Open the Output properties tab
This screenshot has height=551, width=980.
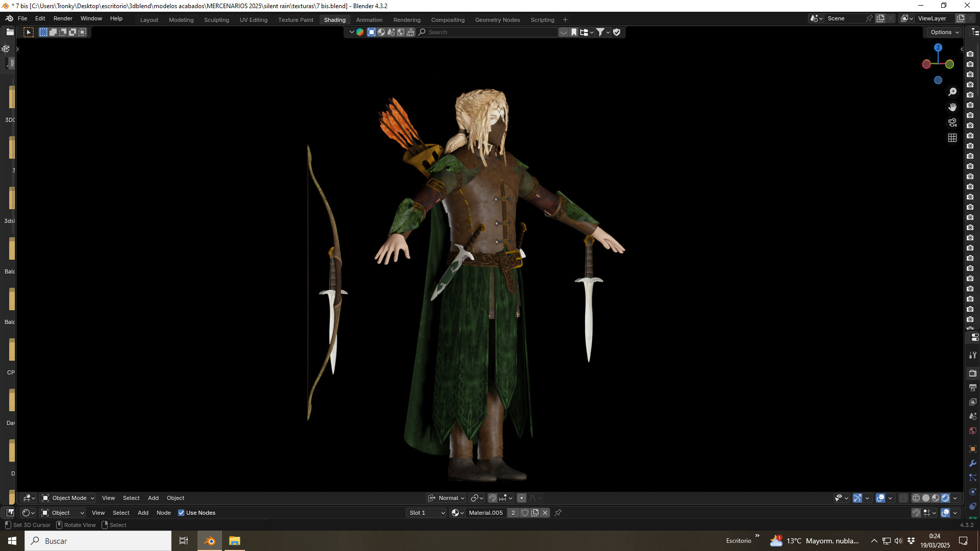973,388
